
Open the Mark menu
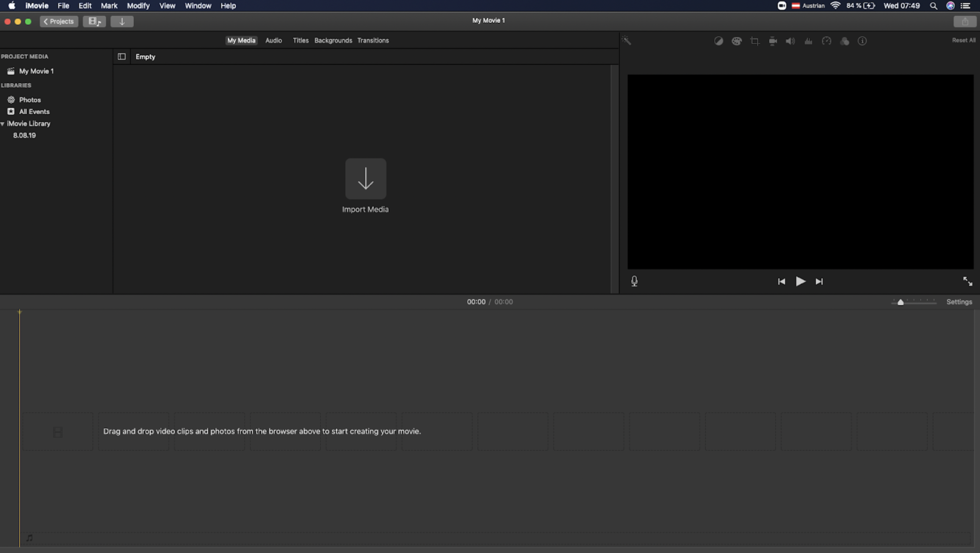(x=109, y=6)
